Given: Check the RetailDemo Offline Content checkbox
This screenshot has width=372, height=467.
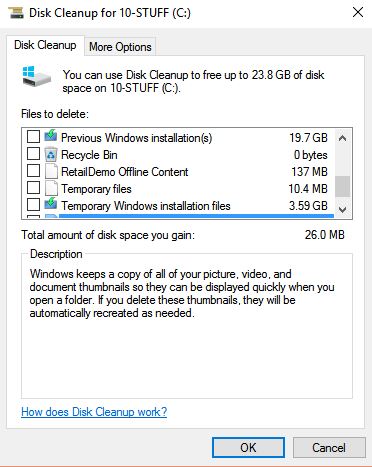Looking at the screenshot, I should point(33,171).
